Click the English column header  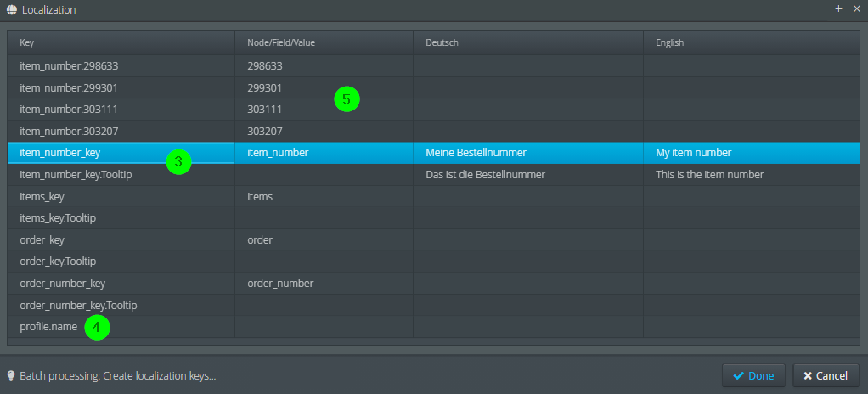tap(751, 42)
